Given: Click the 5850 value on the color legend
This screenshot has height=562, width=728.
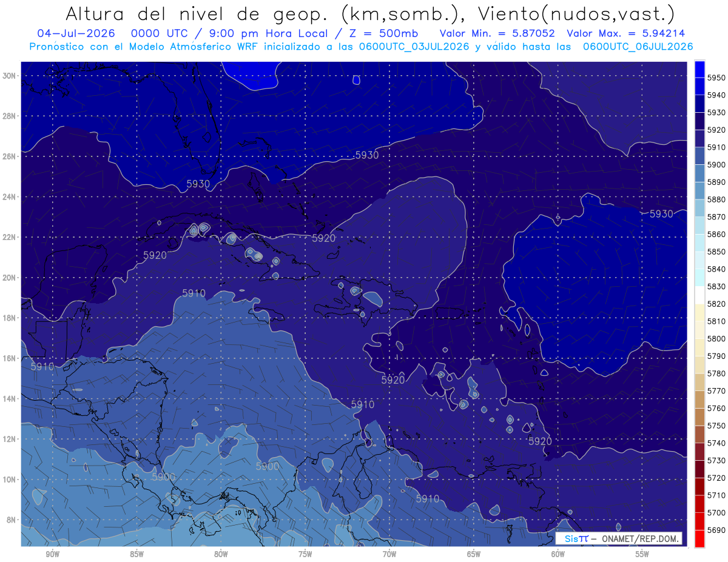Looking at the screenshot, I should (x=716, y=252).
